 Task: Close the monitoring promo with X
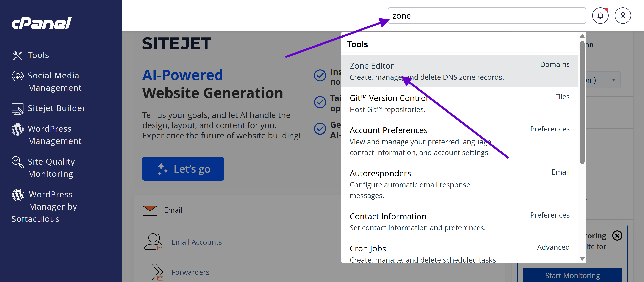click(617, 235)
